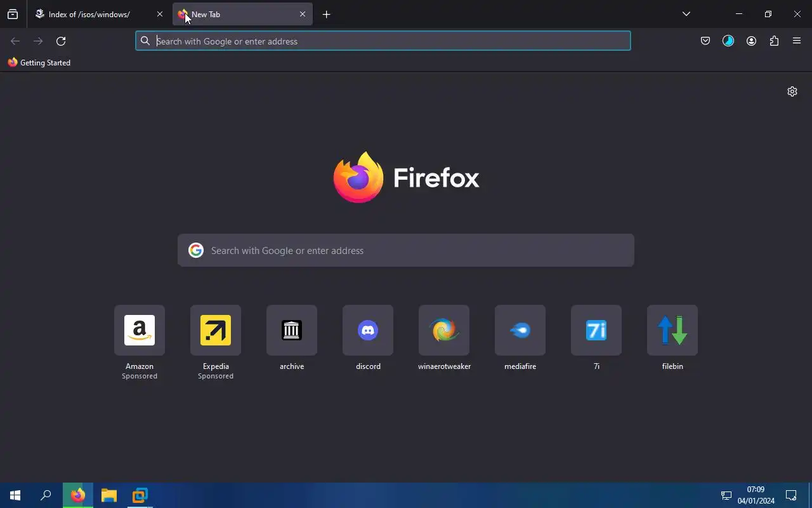This screenshot has height=508, width=812.
Task: Click the Expedia label text
Action: click(216, 366)
